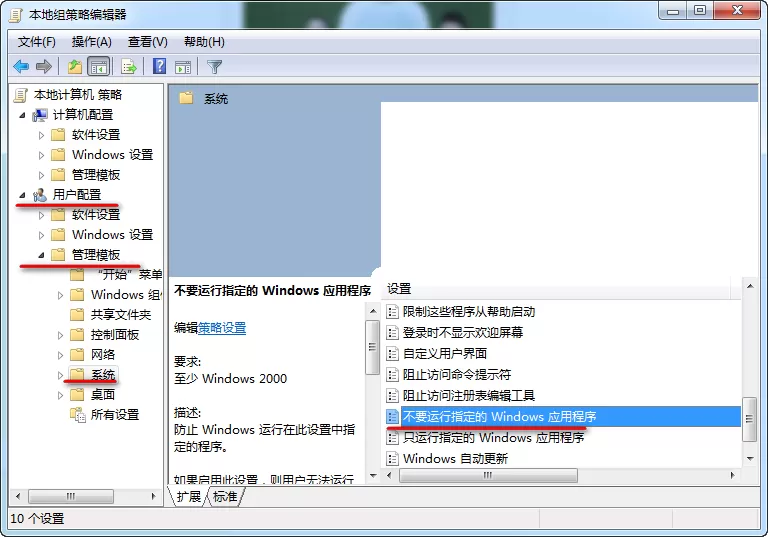Screen dimensions: 768x537
Task: Click the Export list toolbar icon
Action: [x=128, y=66]
